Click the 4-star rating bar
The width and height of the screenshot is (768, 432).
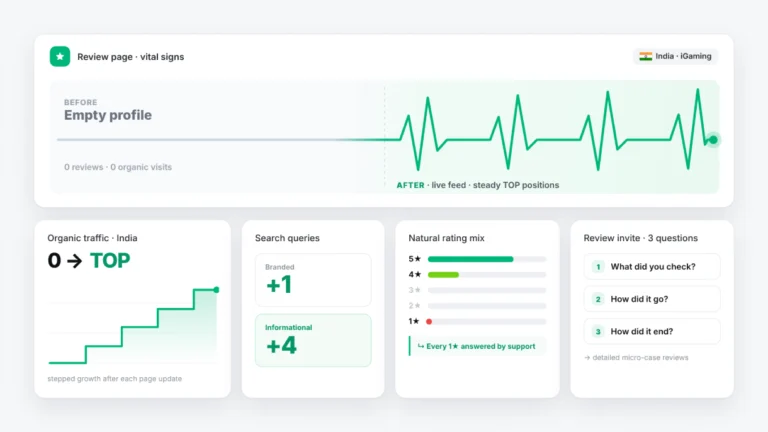pos(487,275)
